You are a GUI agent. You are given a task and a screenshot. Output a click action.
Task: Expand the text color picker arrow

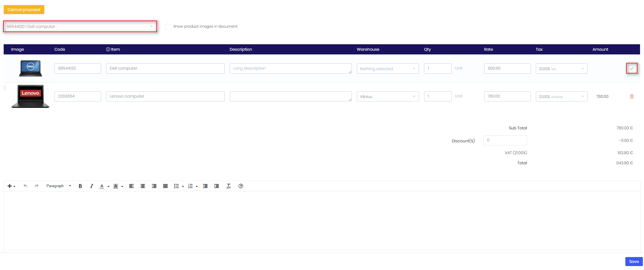(x=108, y=186)
